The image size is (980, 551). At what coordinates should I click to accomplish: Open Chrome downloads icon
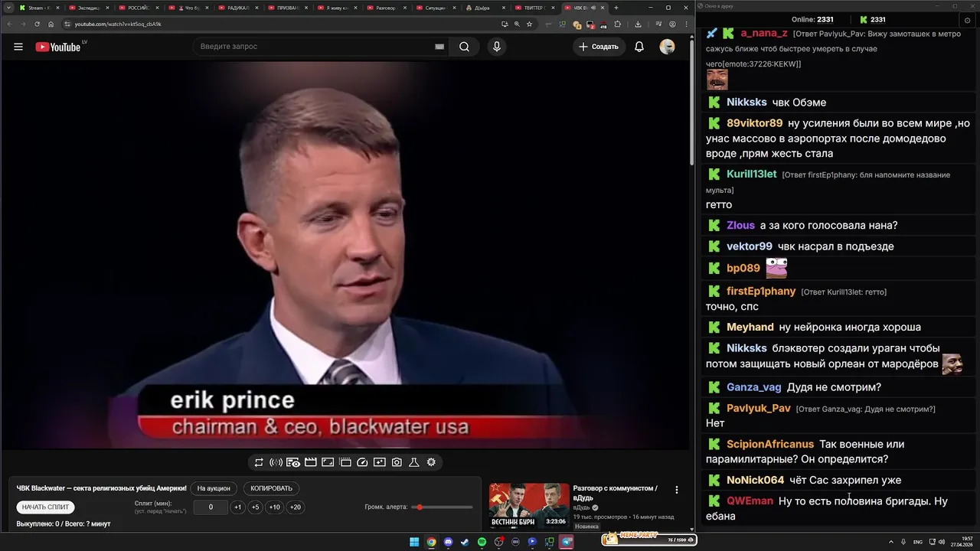638,24
